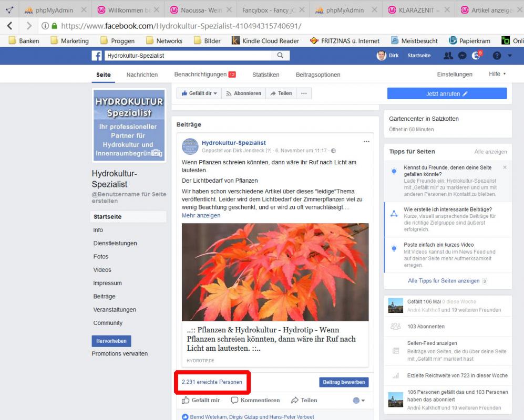
Task: Open Kindle Cloud Reader bookmark
Action: point(265,41)
